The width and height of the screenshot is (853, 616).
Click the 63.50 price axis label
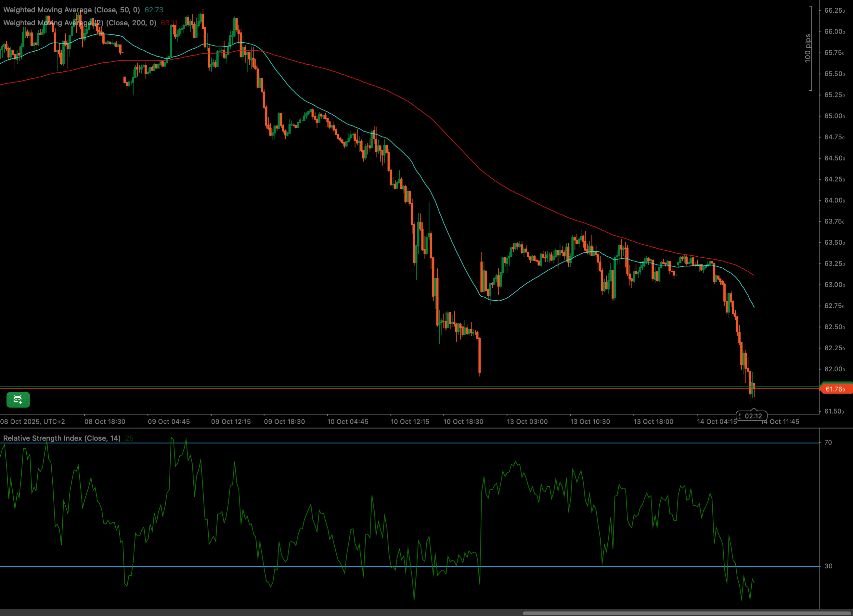(x=834, y=242)
